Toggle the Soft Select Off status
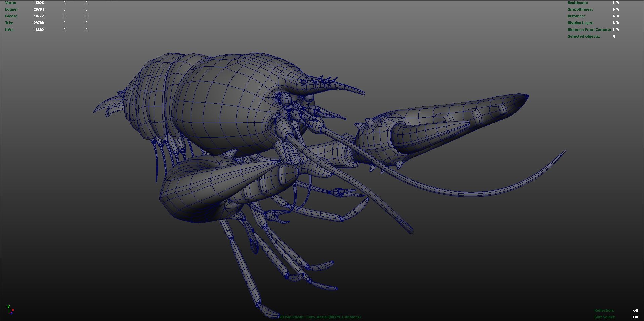Image resolution: width=644 pixels, height=321 pixels. point(636,317)
